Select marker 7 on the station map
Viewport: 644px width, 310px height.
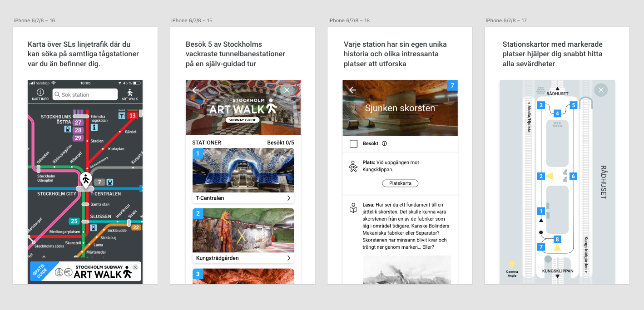pos(541,247)
